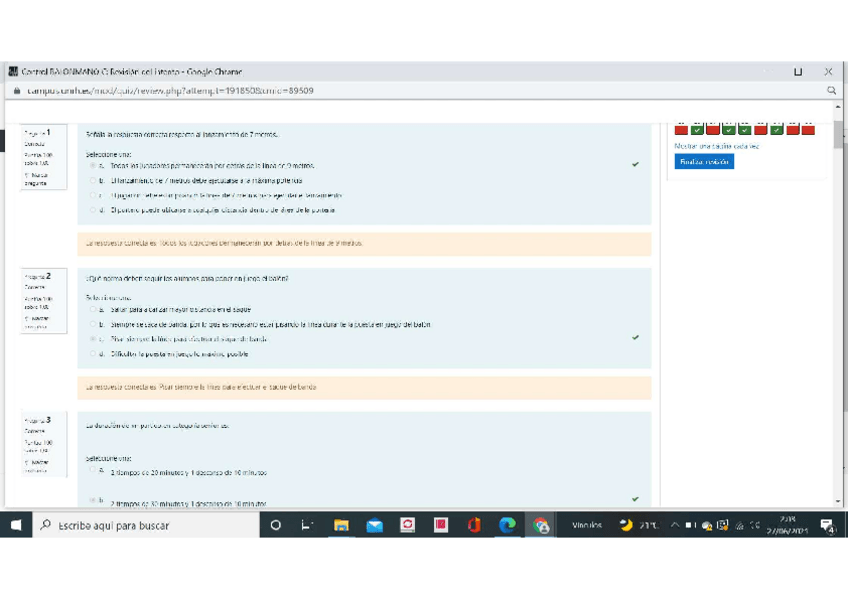This screenshot has width=848, height=599.
Task: Click the Windows Start button
Action: [17, 525]
